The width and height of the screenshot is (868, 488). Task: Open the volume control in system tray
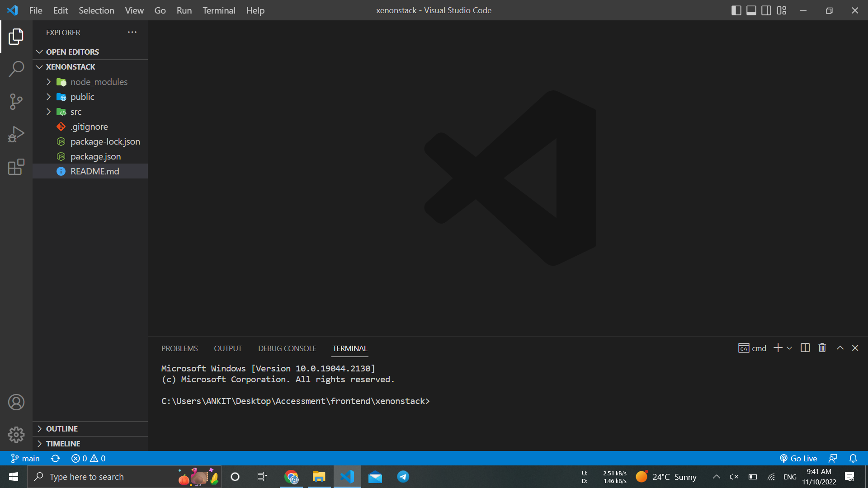[x=734, y=476]
